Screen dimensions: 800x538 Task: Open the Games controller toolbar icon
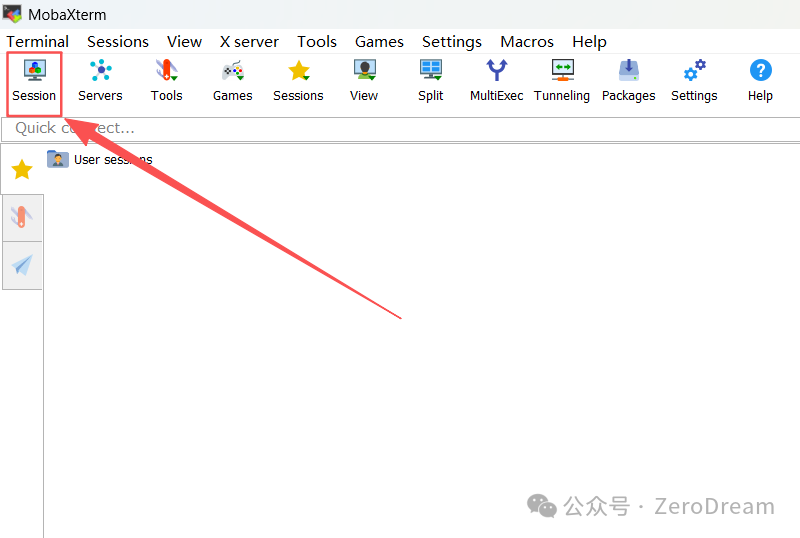pyautogui.click(x=233, y=82)
